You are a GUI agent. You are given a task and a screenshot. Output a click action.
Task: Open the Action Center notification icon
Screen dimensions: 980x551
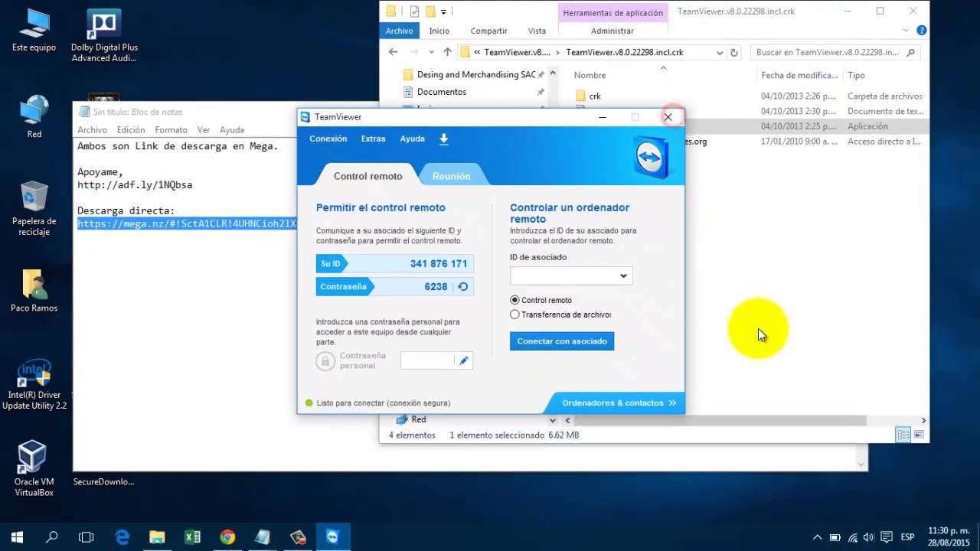click(x=887, y=537)
